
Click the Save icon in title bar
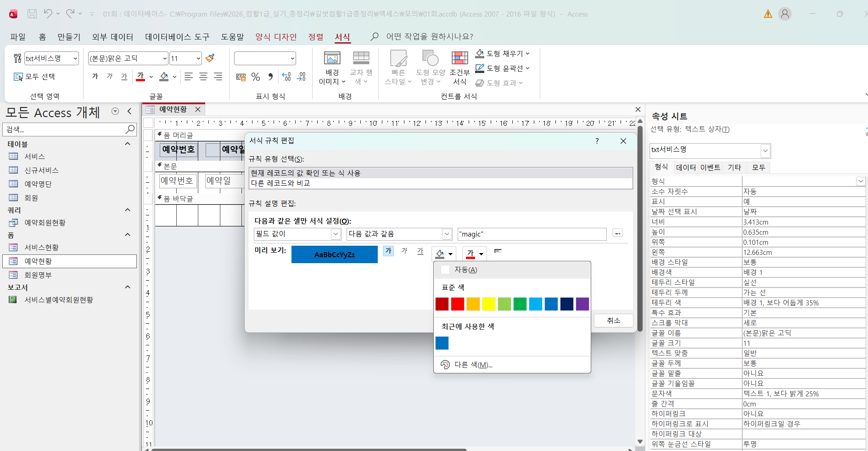pos(32,14)
